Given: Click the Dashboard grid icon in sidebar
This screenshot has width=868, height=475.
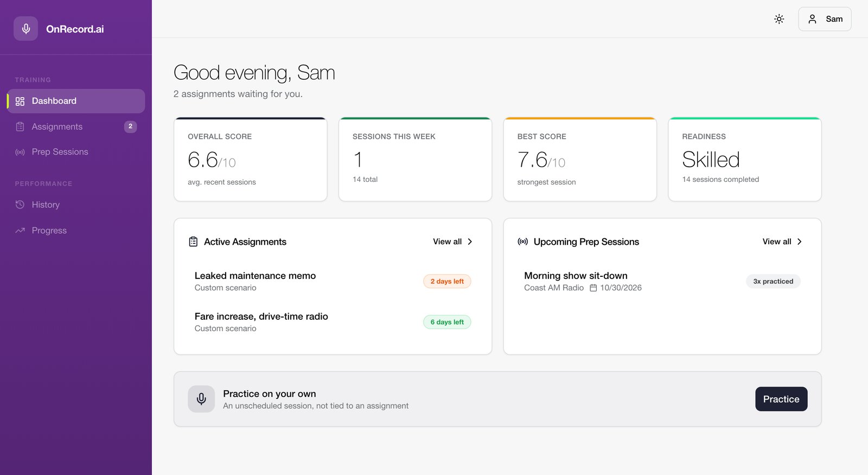Looking at the screenshot, I should (20, 102).
